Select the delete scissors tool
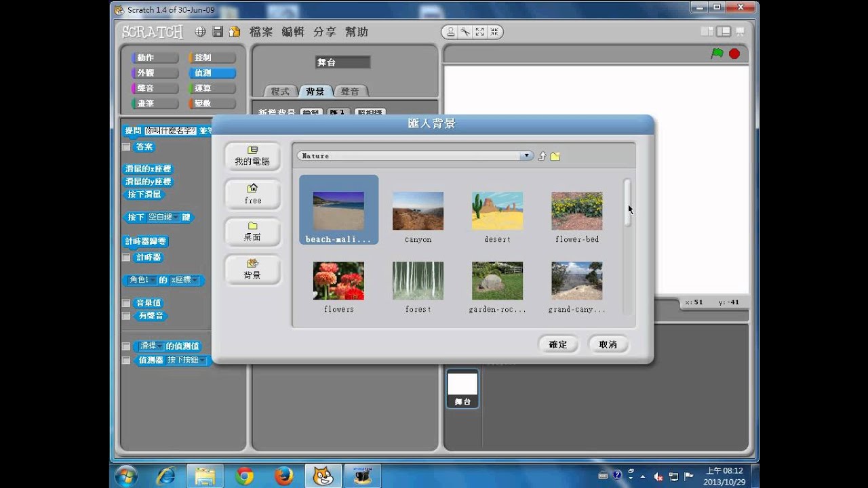 (x=465, y=32)
